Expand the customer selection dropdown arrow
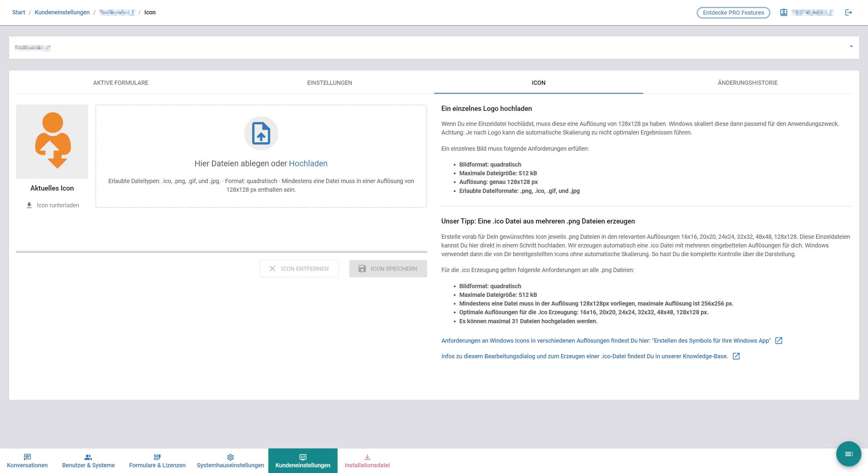868x473 pixels. point(851,46)
